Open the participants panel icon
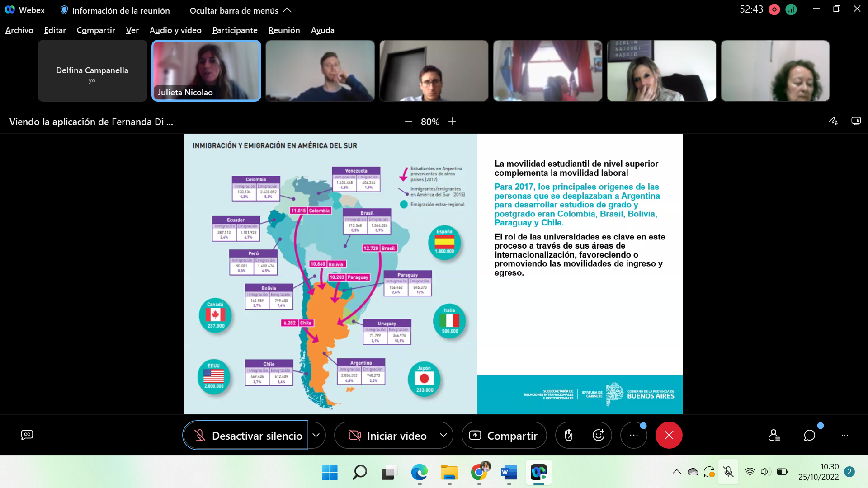 point(774,435)
